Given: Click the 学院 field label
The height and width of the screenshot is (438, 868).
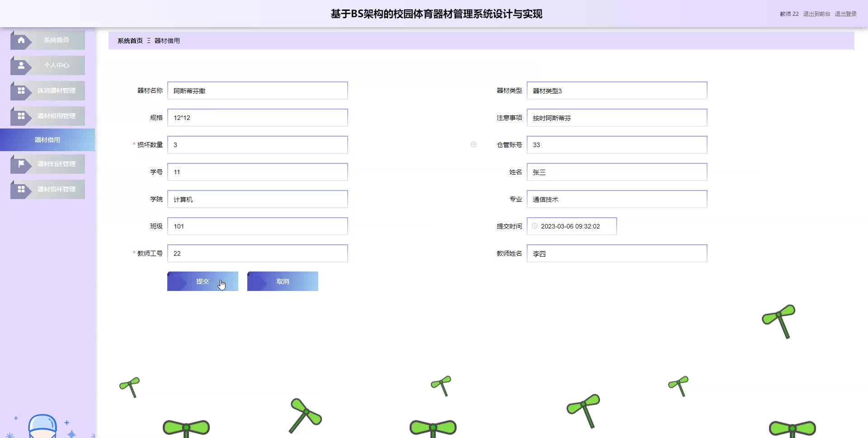Looking at the screenshot, I should tap(156, 199).
